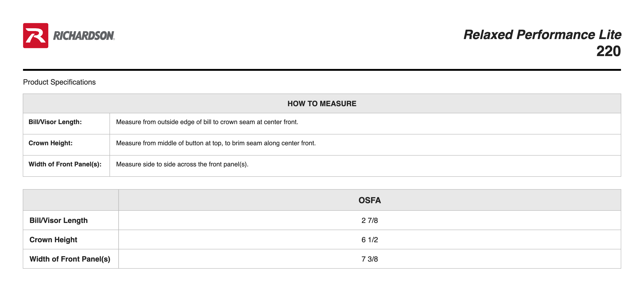Click 'Measure from outside edge of bill' description
This screenshot has height=285, width=644.
pos(207,122)
